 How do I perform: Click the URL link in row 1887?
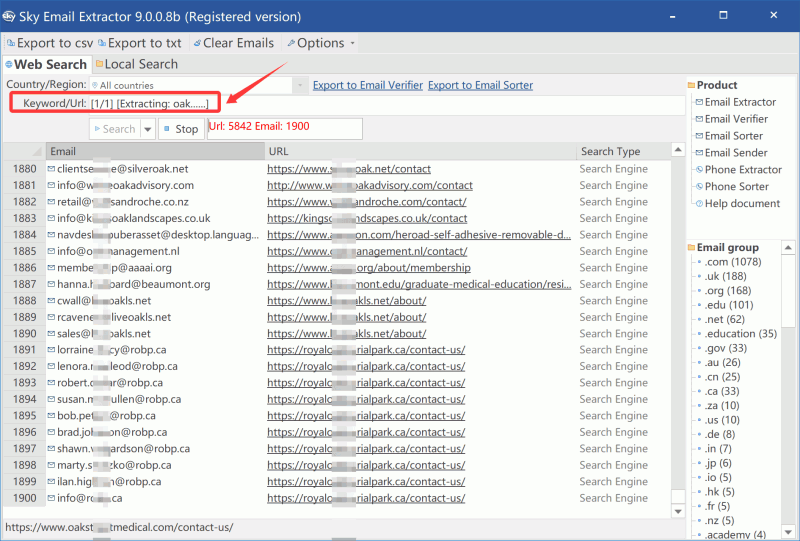click(419, 284)
